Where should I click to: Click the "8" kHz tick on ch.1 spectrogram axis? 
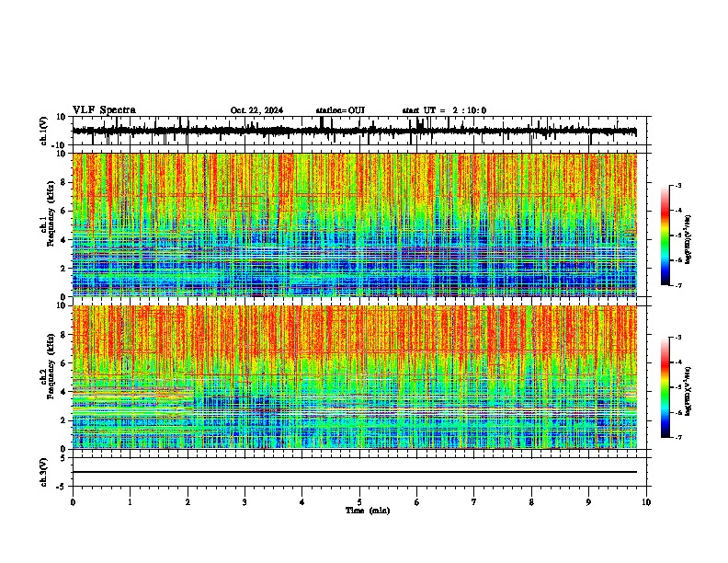click(63, 182)
